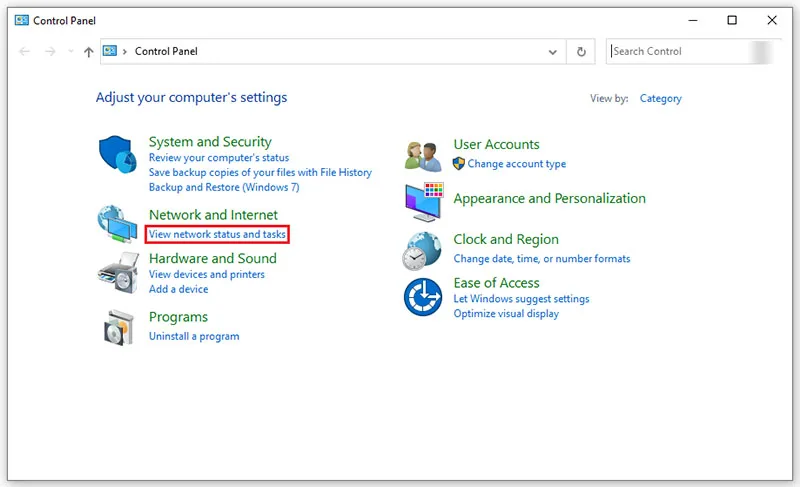
Task: Open System and Security category
Action: click(x=210, y=142)
